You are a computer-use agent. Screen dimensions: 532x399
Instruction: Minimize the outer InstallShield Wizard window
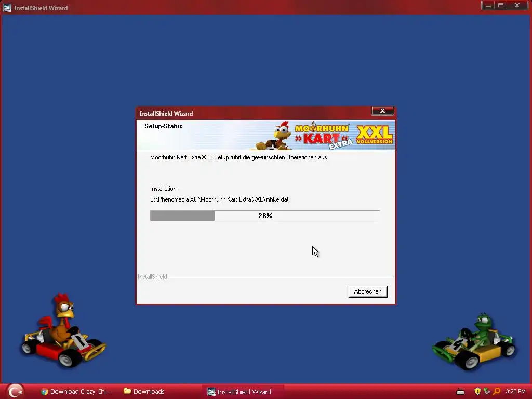(488, 5)
